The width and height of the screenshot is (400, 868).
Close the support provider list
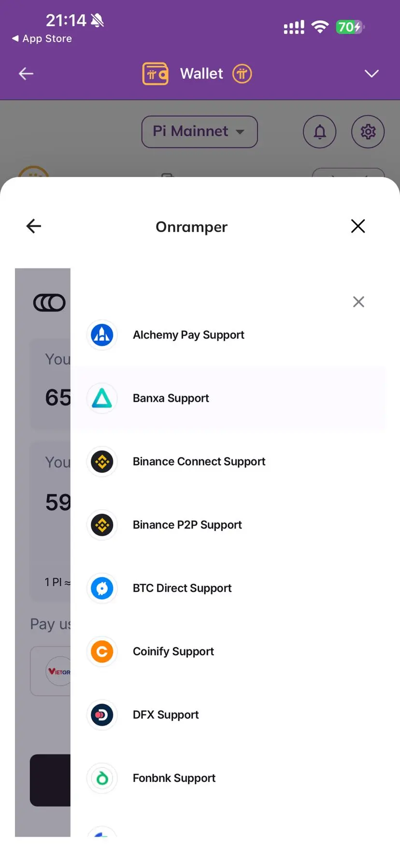point(358,302)
